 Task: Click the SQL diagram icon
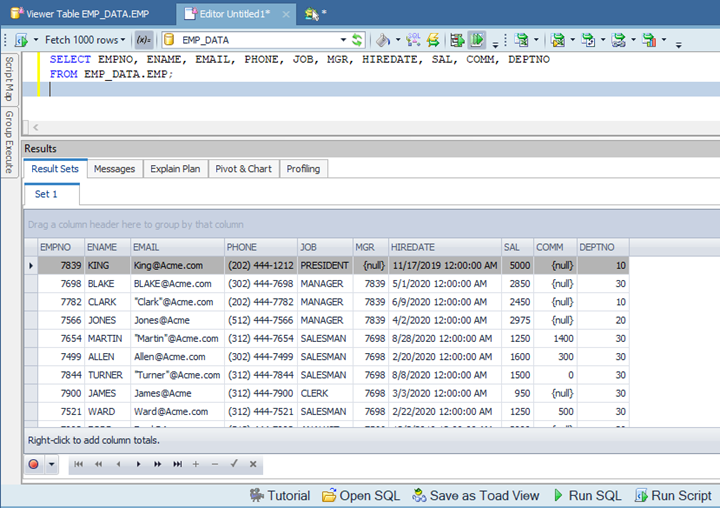tap(413, 40)
